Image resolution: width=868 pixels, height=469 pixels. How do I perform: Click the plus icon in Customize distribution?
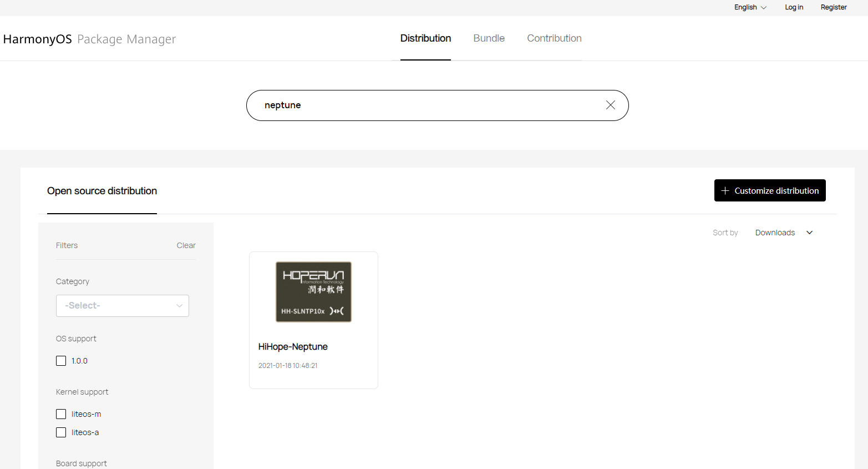[725, 190]
